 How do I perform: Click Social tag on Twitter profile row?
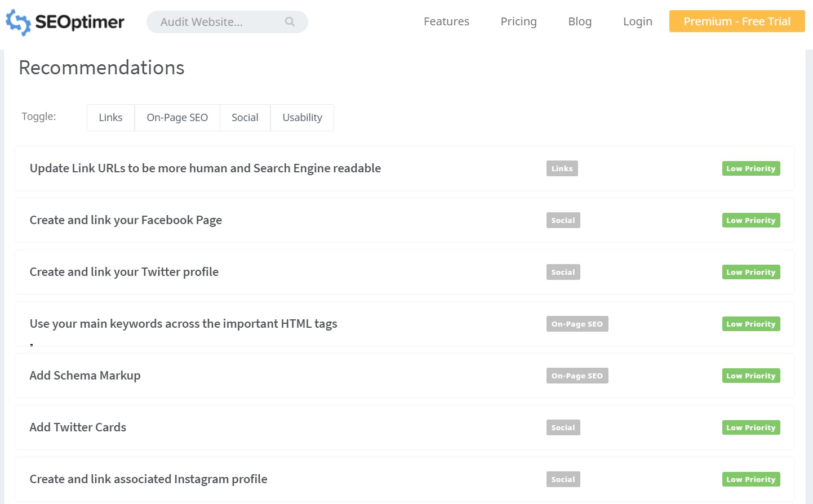pos(563,272)
